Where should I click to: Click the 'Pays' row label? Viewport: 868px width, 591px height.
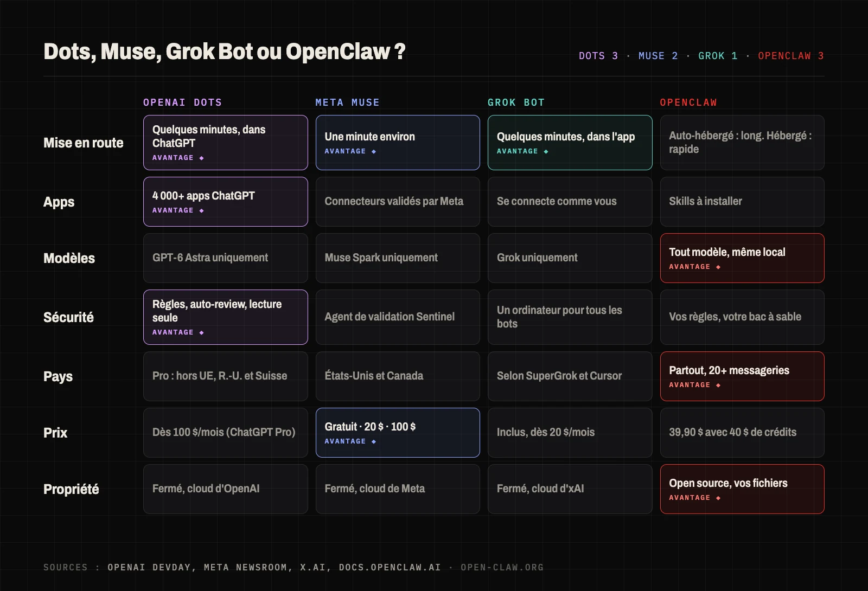[x=58, y=376]
